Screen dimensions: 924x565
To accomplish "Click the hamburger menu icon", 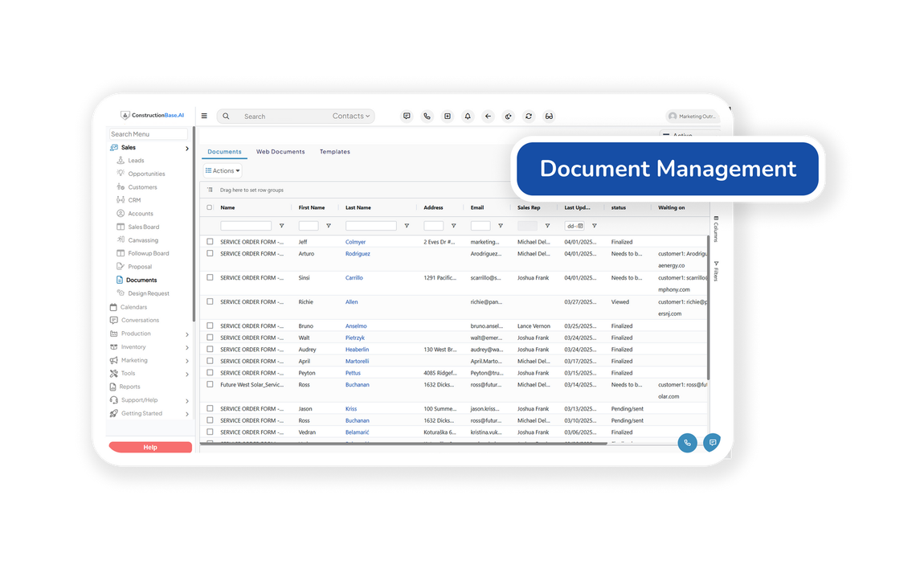I will pyautogui.click(x=204, y=116).
